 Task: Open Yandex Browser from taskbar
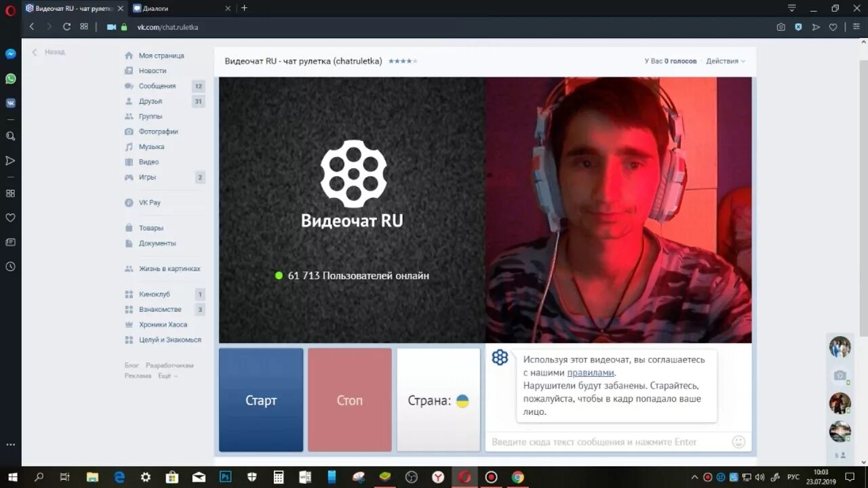[x=438, y=477]
